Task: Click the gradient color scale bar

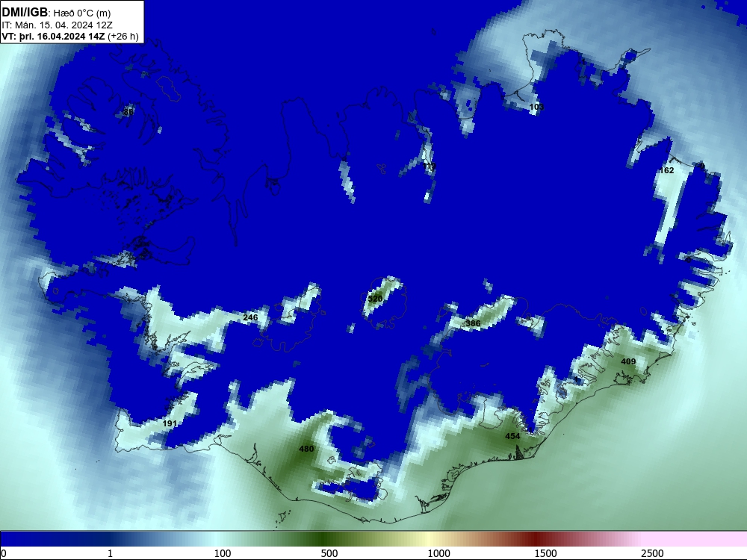Action: 373,539
